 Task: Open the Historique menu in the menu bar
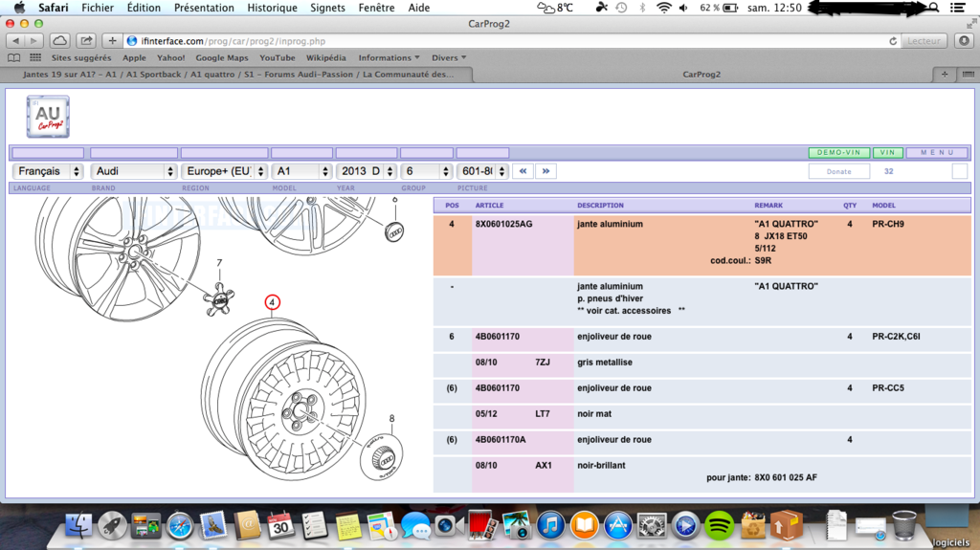pyautogui.click(x=272, y=8)
